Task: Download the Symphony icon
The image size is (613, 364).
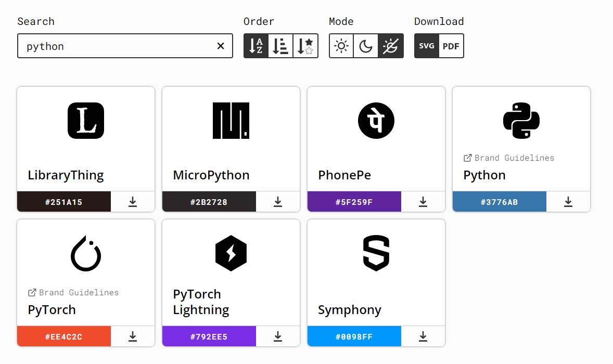Action: coord(423,336)
